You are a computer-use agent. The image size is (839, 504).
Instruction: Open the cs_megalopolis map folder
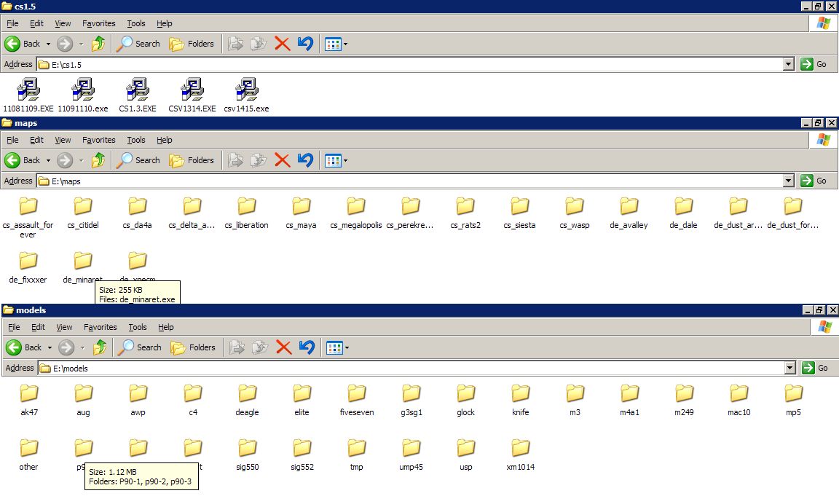point(355,207)
